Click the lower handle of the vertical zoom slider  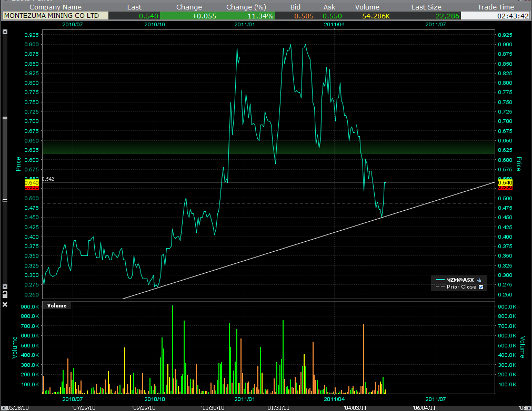5,200
